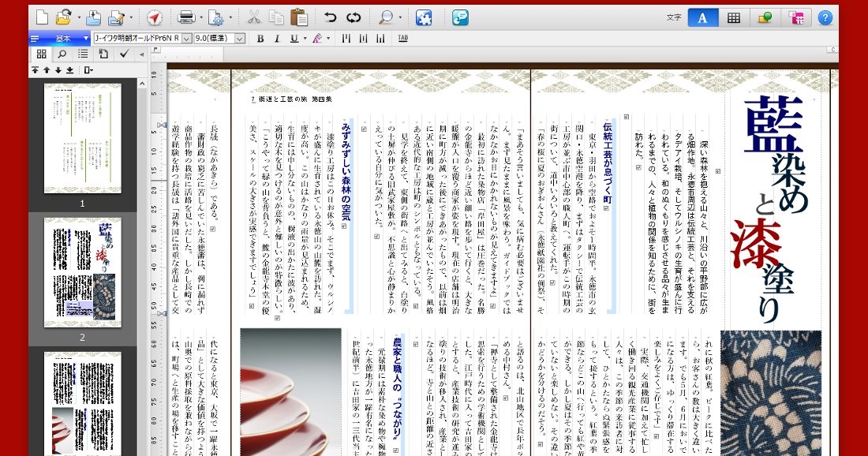Click the red compass navigation icon
The height and width of the screenshot is (456, 868).
(154, 17)
